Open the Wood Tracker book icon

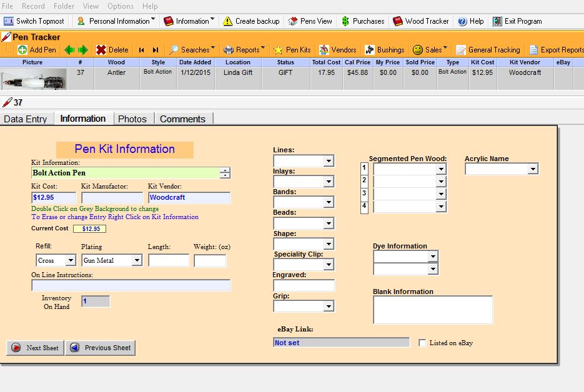coord(398,21)
